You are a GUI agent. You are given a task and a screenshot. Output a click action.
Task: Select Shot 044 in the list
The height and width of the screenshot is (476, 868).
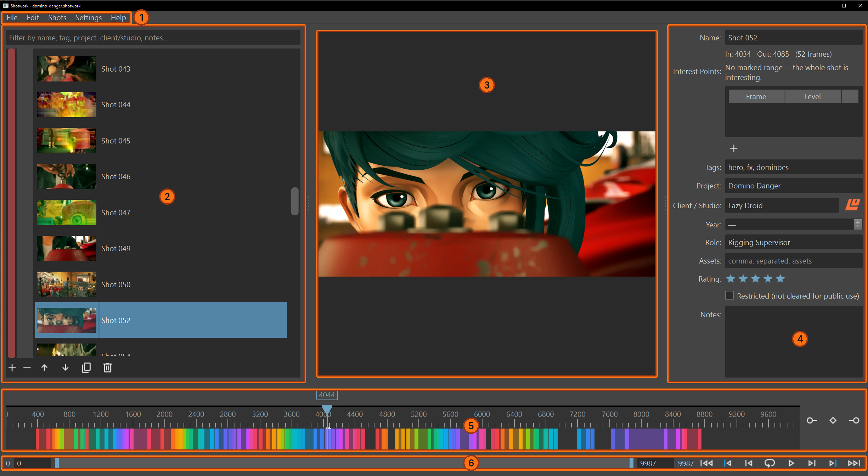(161, 104)
